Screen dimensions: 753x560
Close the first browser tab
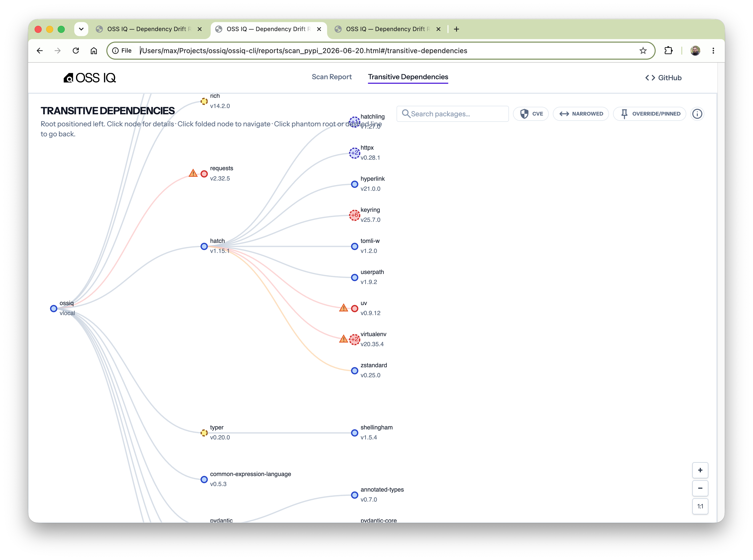199,29
